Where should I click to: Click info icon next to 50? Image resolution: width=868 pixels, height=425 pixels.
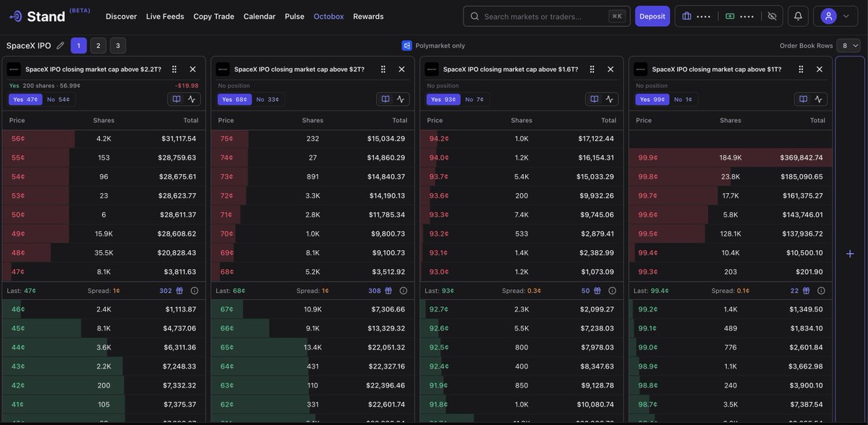click(x=612, y=291)
